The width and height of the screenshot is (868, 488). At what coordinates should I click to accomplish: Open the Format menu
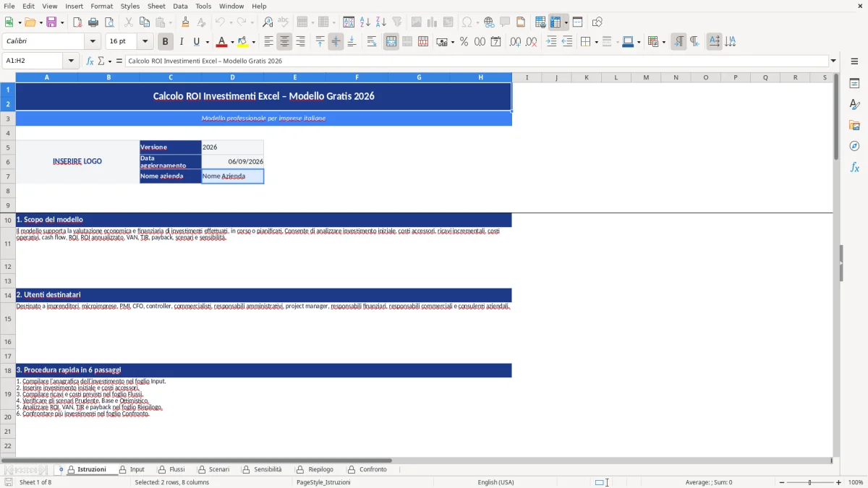pos(102,6)
